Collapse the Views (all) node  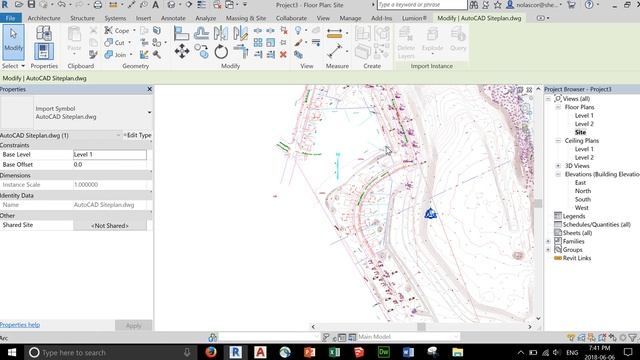pos(548,99)
